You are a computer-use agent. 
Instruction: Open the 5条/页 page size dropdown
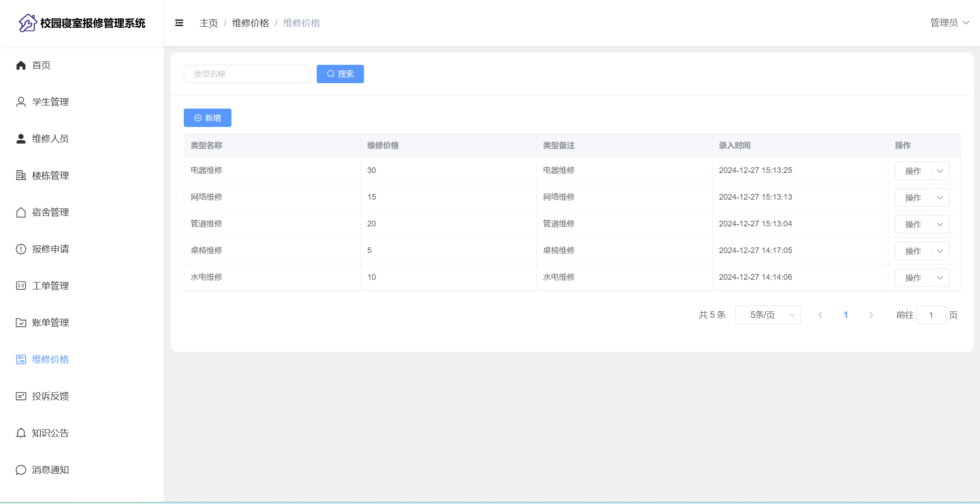pyautogui.click(x=768, y=315)
